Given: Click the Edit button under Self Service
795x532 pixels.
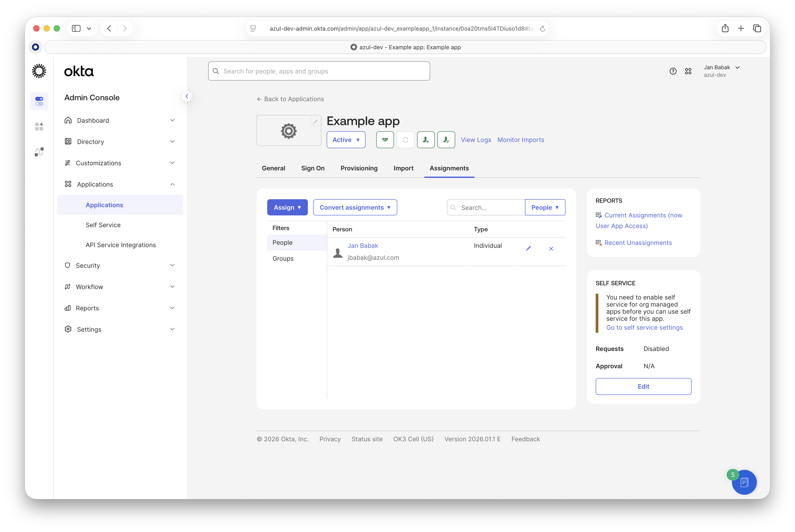Looking at the screenshot, I should coord(643,386).
